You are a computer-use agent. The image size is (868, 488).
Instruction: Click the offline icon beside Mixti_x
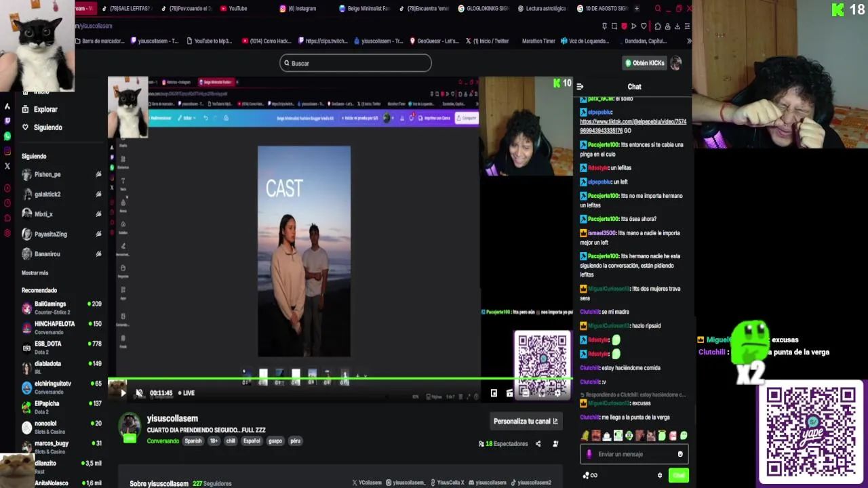tap(98, 214)
